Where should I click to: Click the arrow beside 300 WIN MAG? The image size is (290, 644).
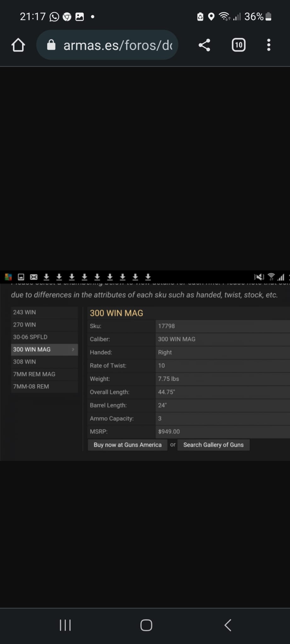pyautogui.click(x=73, y=349)
